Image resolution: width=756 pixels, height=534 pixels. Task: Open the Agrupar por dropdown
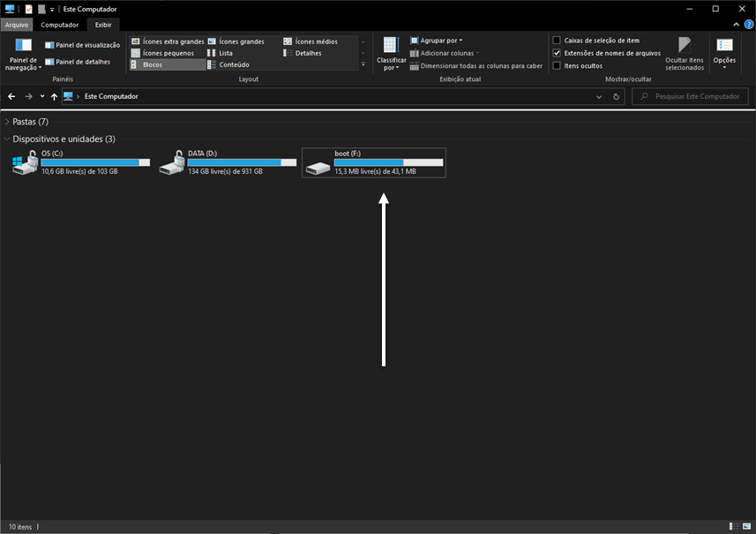(437, 41)
